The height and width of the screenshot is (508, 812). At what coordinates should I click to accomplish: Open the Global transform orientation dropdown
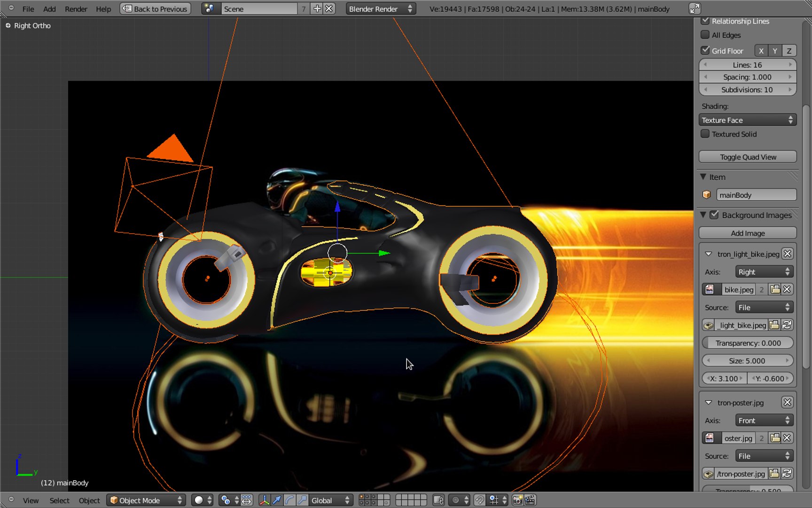point(330,500)
